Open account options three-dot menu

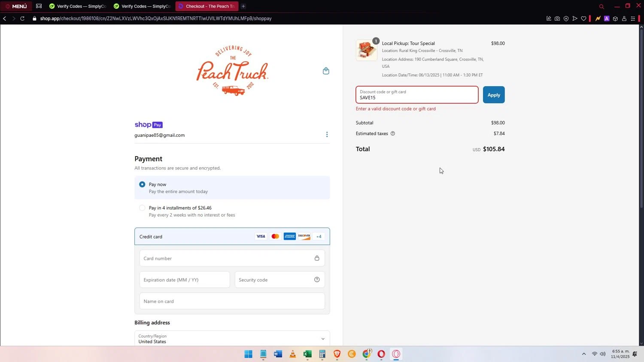pyautogui.click(x=327, y=135)
